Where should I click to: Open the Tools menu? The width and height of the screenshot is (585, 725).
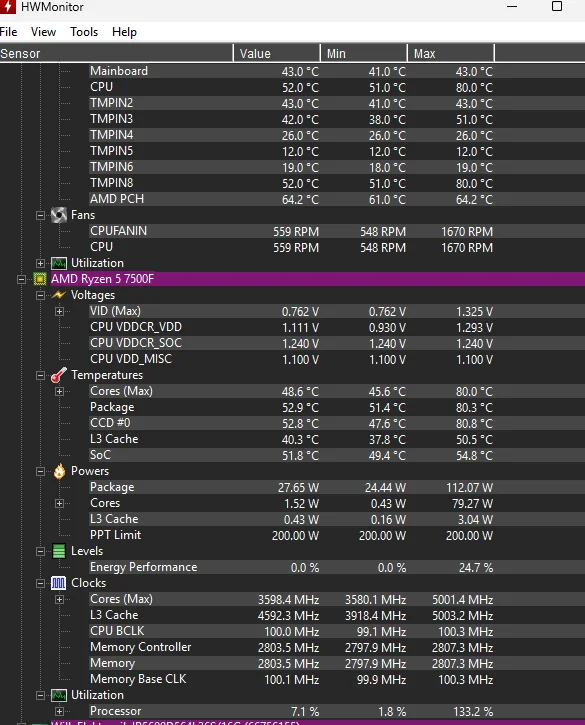coord(84,32)
